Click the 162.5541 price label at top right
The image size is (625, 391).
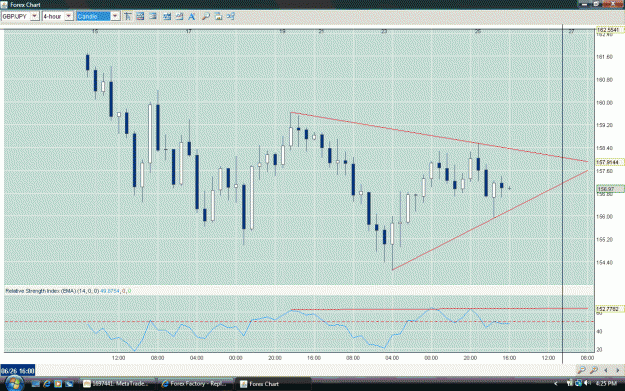point(609,30)
